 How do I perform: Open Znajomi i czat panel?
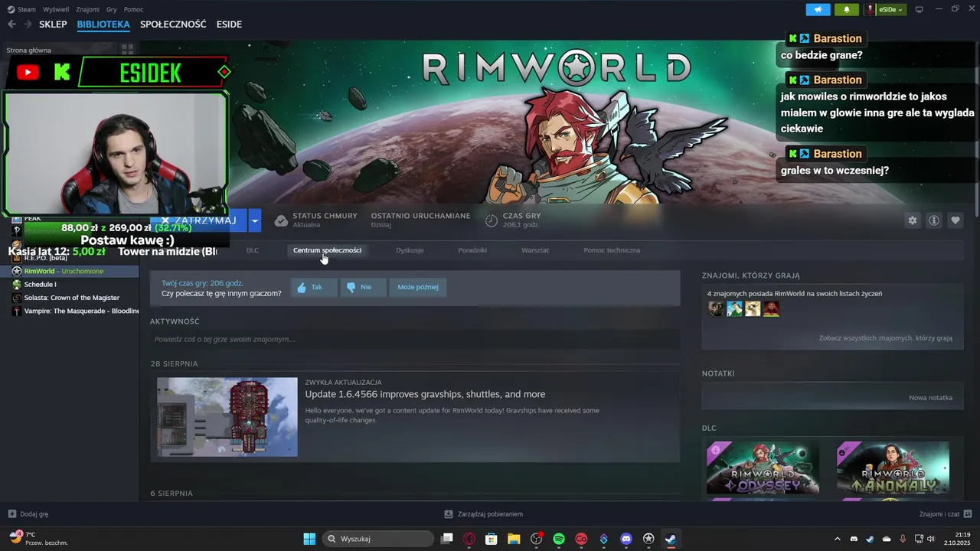(946, 514)
